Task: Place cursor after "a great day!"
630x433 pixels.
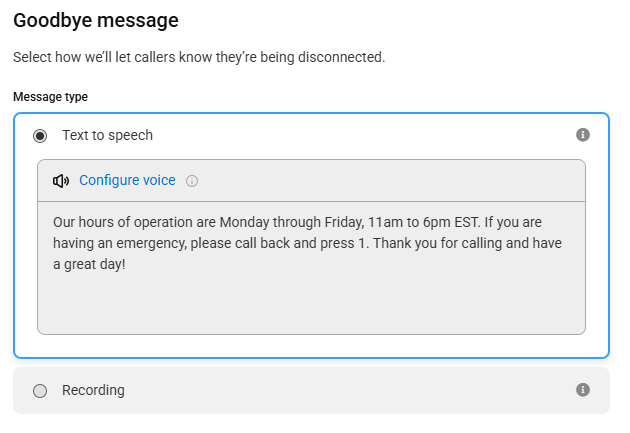Action: (x=126, y=265)
